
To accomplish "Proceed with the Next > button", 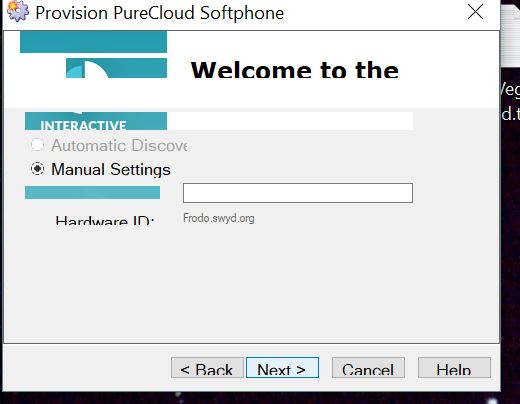I will click(282, 368).
